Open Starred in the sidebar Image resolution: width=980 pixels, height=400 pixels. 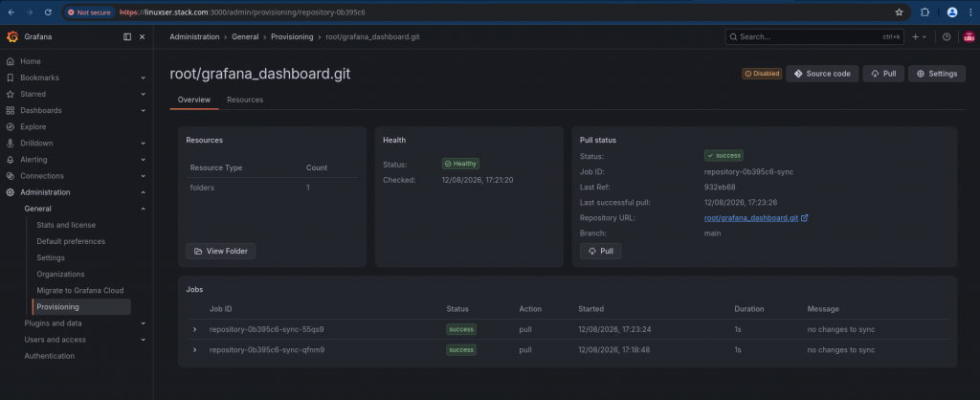tap(33, 94)
